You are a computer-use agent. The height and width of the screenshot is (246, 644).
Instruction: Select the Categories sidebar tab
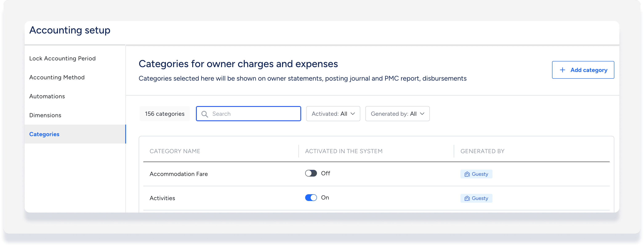pos(44,134)
